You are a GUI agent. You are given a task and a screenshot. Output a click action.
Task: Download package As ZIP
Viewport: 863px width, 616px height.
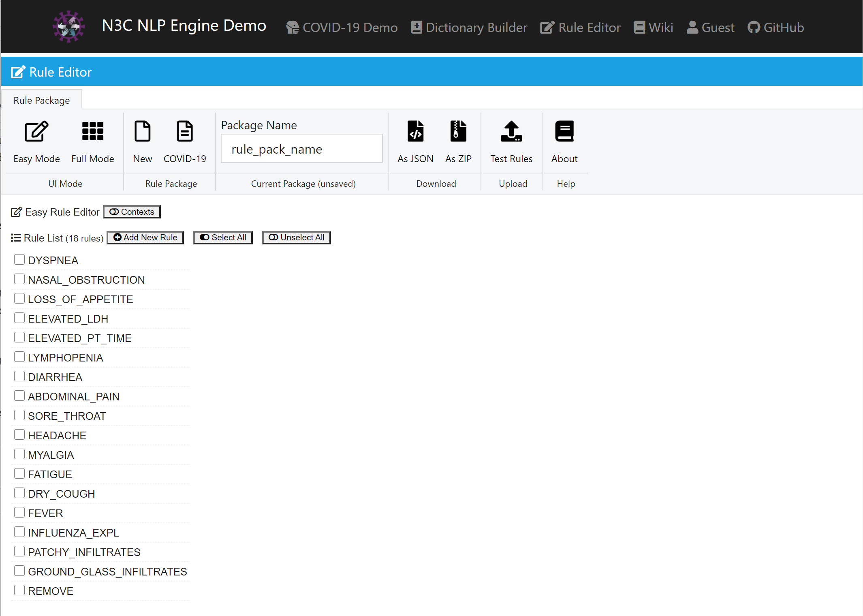point(458,132)
